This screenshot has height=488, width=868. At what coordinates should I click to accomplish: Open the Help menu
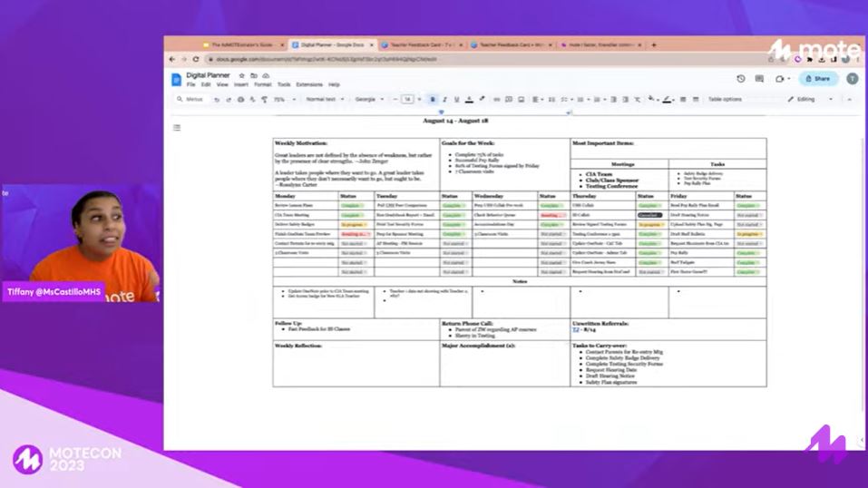click(x=334, y=84)
